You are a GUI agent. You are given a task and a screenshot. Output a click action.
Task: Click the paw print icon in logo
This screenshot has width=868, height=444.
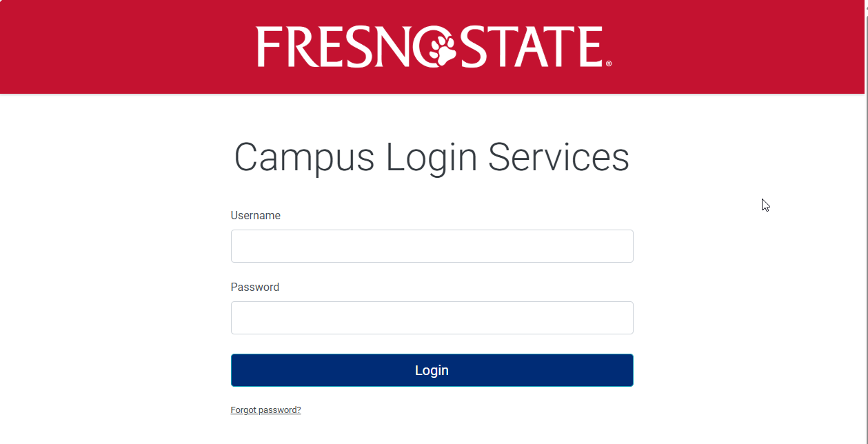click(443, 50)
